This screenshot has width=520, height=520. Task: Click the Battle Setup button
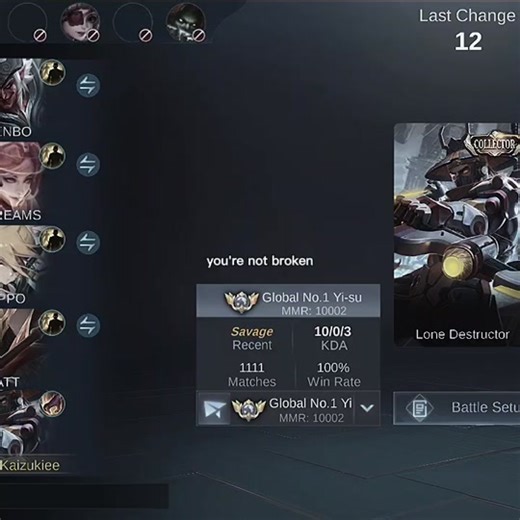click(x=457, y=408)
